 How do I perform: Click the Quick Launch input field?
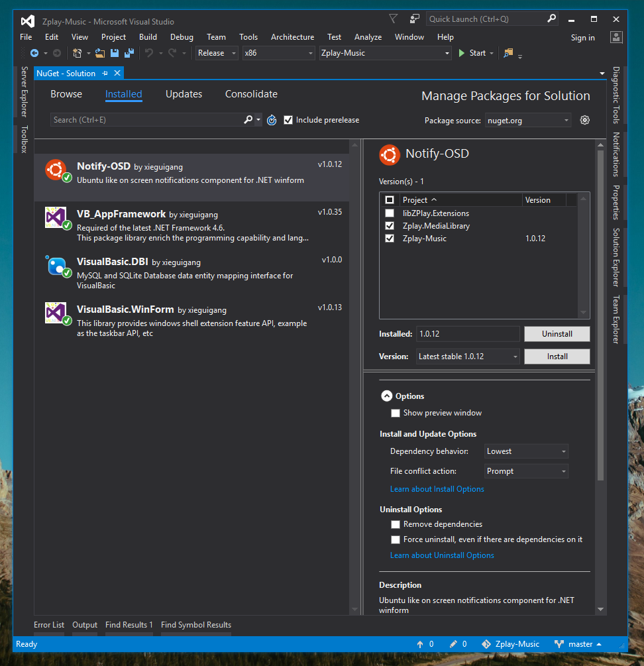[x=486, y=19]
